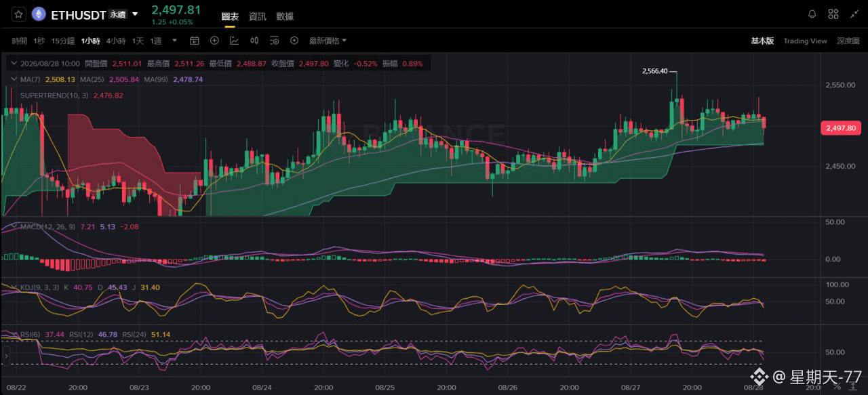
Task: Click the 2,497.80 current price tag
Action: click(841, 128)
